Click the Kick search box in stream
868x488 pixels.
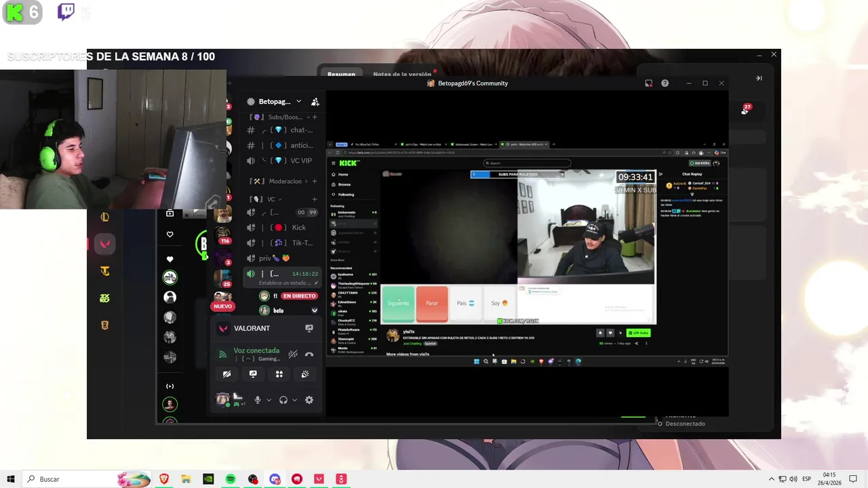click(x=528, y=163)
